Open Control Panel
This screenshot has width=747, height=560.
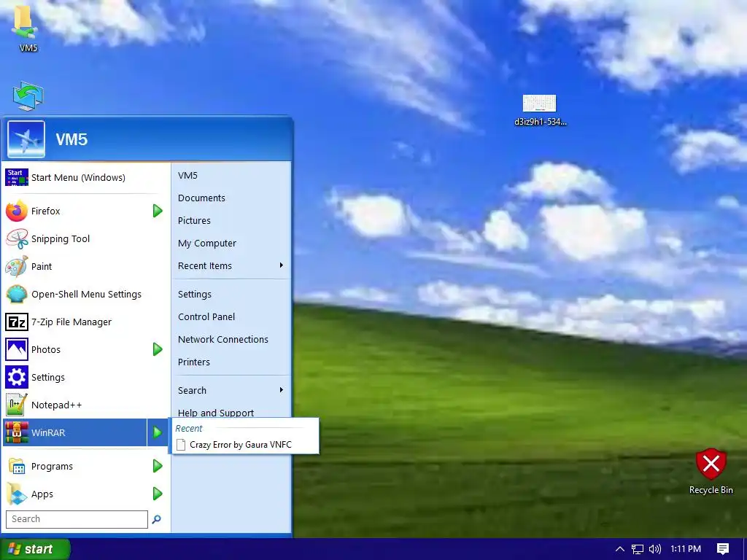point(231,316)
